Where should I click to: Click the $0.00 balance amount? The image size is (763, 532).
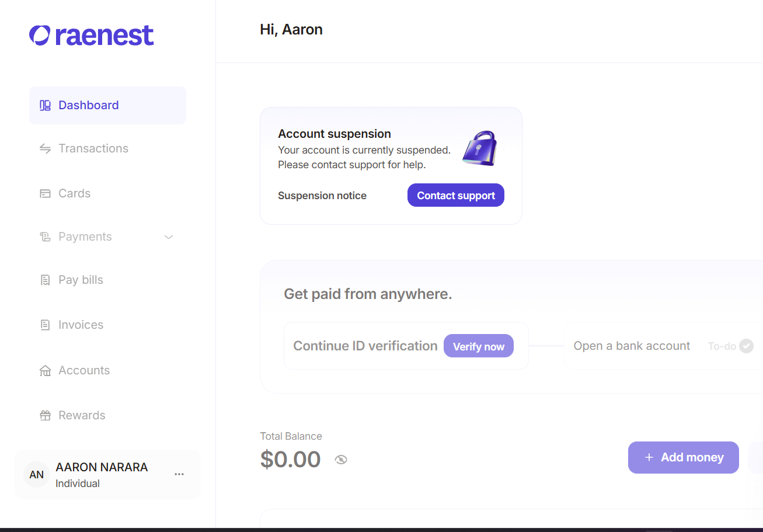[290, 460]
